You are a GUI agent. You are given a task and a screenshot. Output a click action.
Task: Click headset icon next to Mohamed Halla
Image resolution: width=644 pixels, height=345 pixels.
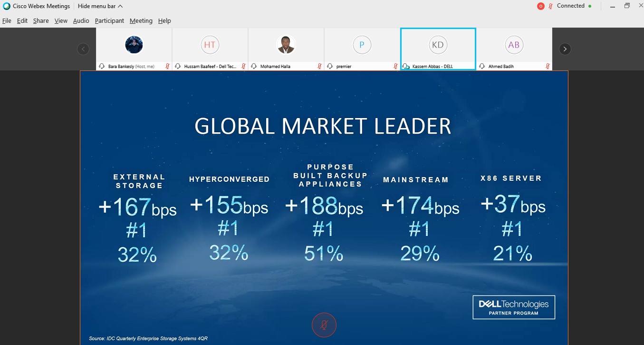coord(254,66)
